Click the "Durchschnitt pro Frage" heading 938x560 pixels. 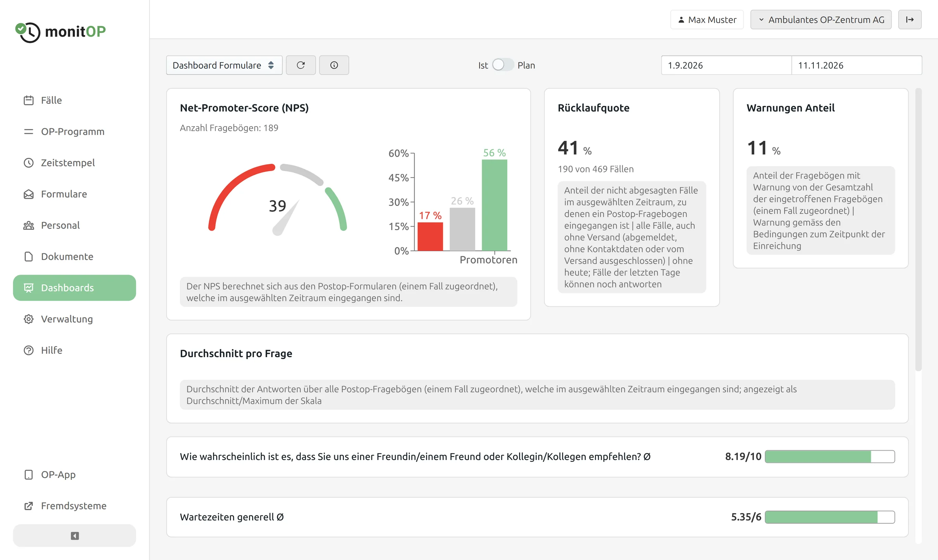tap(236, 354)
